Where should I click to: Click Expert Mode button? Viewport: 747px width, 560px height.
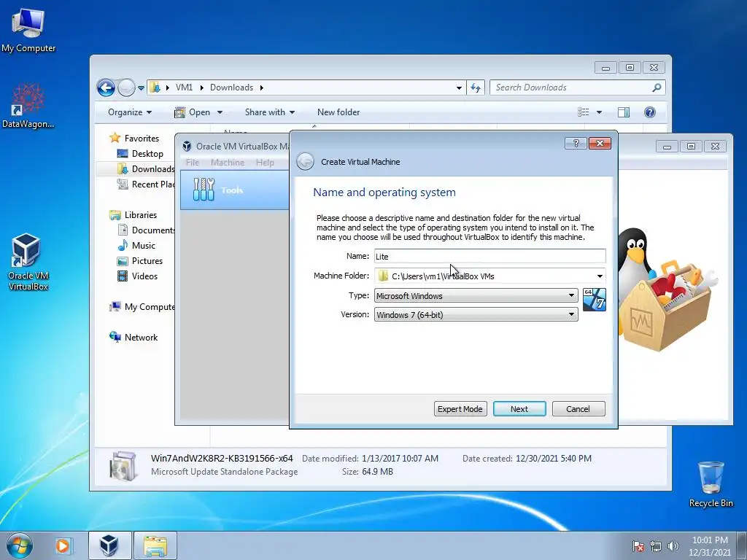point(460,409)
